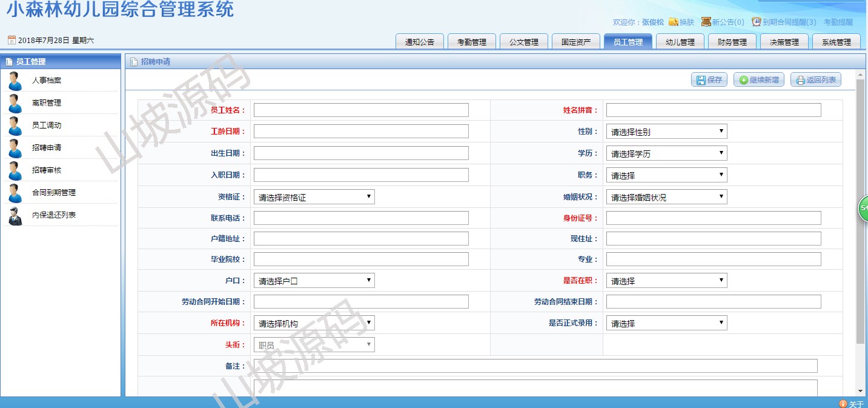Image resolution: width=868 pixels, height=408 pixels.
Task: Open 人事档案 in the sidebar
Action: 47,81
